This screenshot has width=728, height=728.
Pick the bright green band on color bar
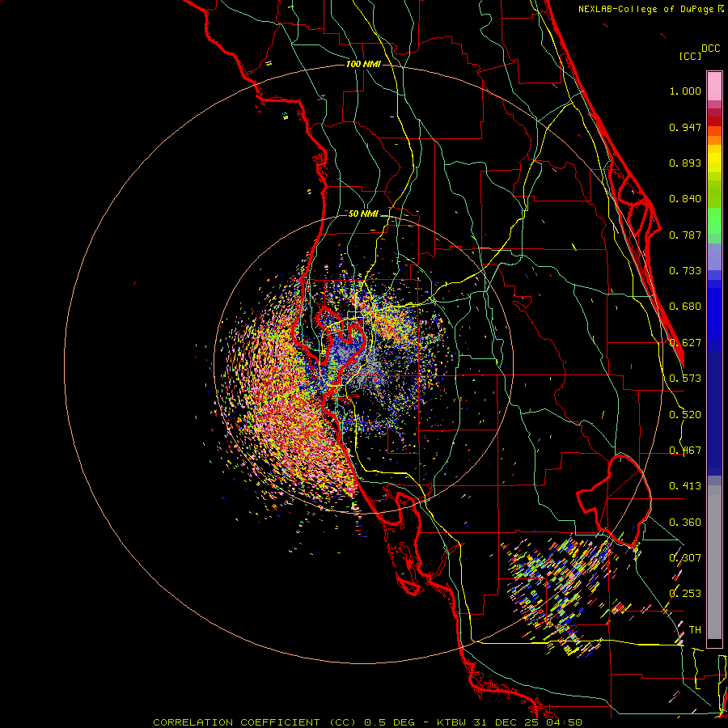coord(714,221)
